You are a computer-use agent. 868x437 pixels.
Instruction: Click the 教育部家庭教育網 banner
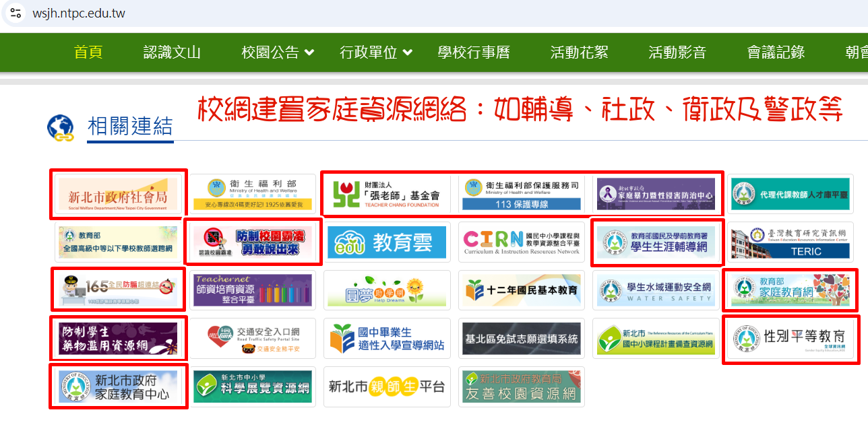point(791,290)
